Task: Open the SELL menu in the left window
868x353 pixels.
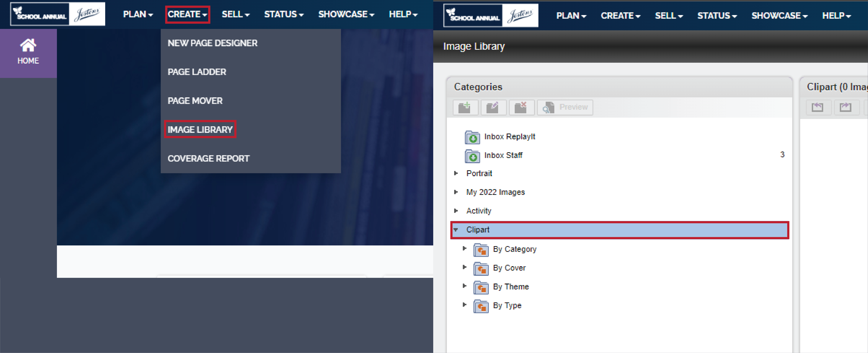Action: pos(235,14)
